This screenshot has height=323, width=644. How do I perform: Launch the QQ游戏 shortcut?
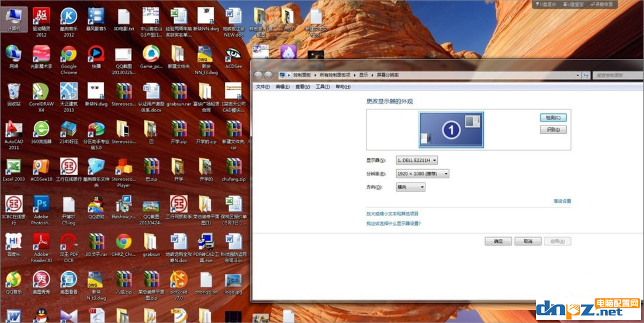click(x=96, y=207)
